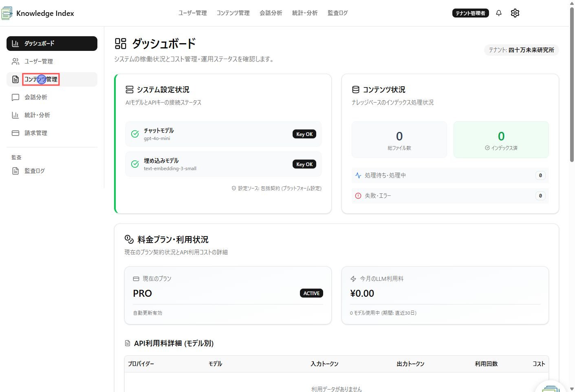Click the Key OK badge for チャットモデル
575x392 pixels.
[x=304, y=134]
